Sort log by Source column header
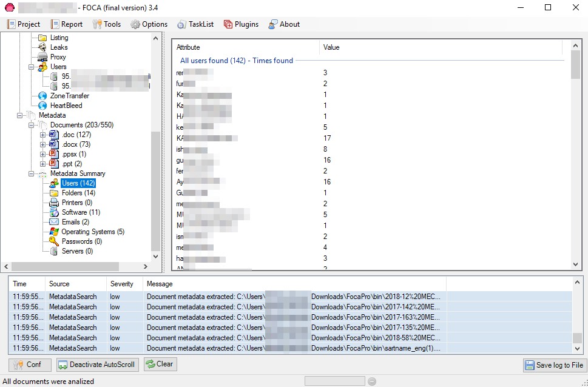Screen dimensions: 588x387 pos(75,284)
